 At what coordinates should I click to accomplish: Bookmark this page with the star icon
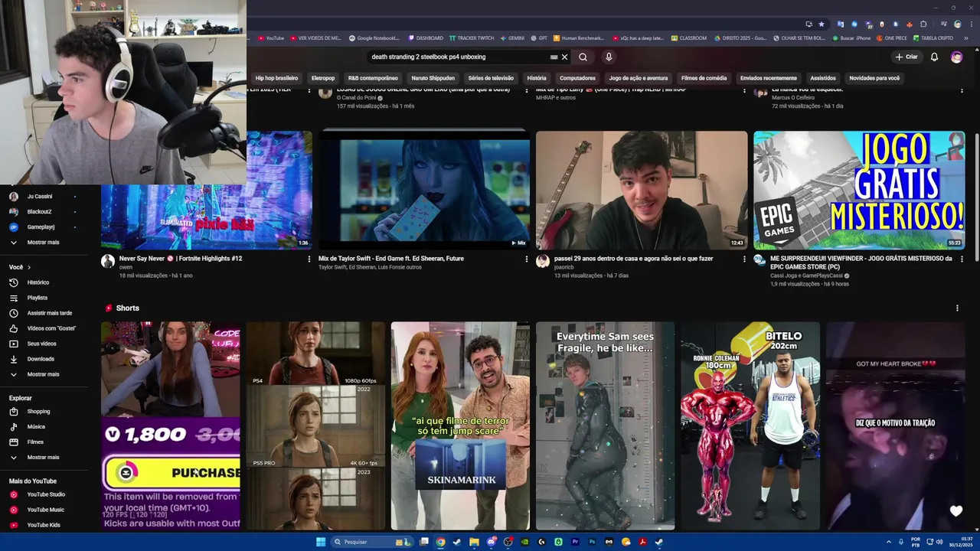tap(822, 24)
